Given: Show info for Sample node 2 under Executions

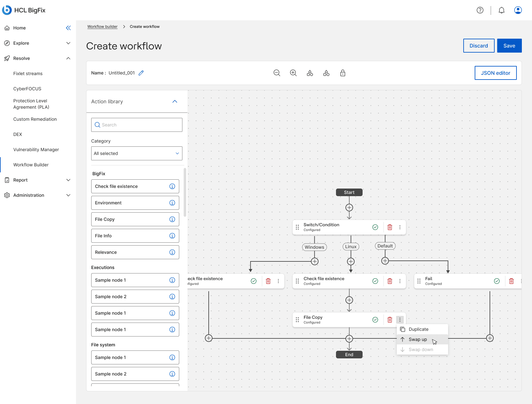Looking at the screenshot, I should 172,297.
